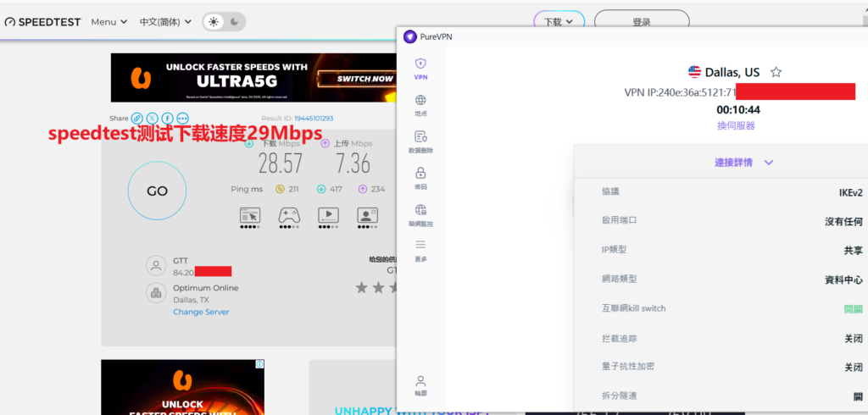The width and height of the screenshot is (868, 415).
Task: Switch to light theme sun icon
Action: [x=213, y=22]
